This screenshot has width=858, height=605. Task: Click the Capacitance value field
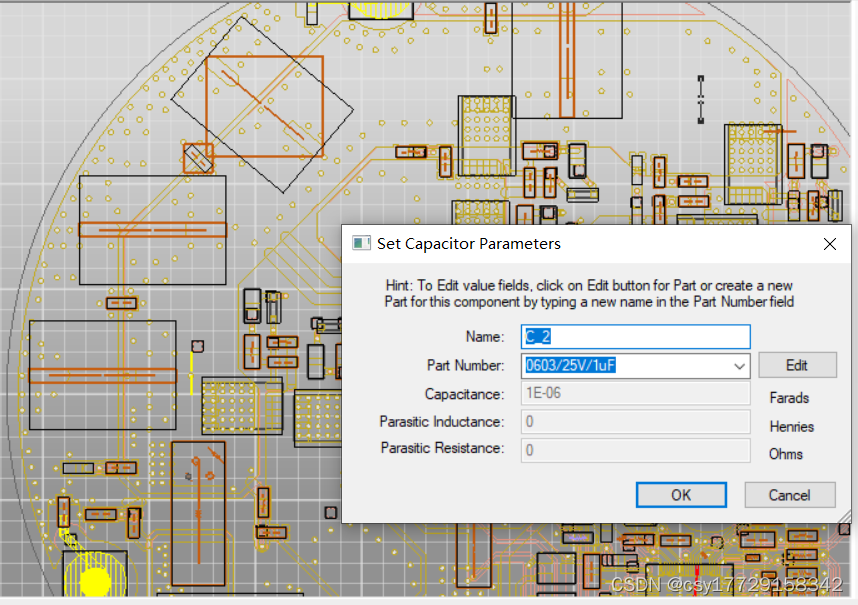[x=635, y=393]
